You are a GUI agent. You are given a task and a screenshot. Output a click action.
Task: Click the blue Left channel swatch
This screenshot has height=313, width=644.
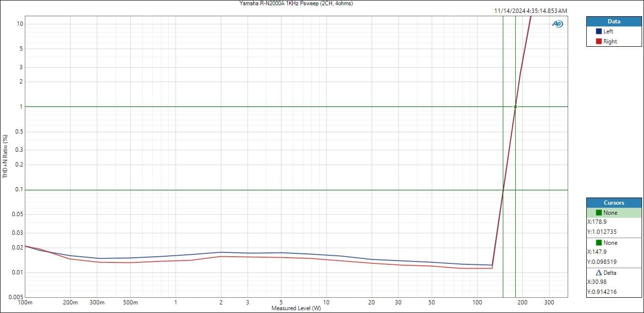[x=599, y=31]
